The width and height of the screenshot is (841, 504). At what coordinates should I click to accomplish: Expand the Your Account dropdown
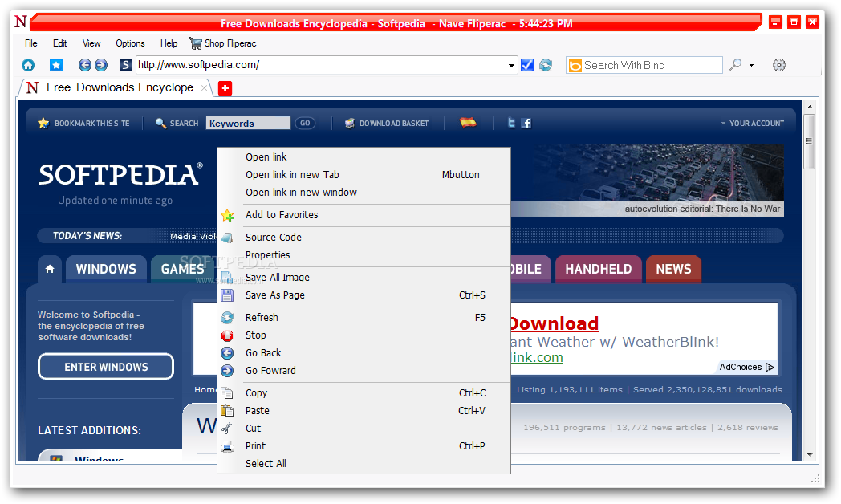point(753,124)
